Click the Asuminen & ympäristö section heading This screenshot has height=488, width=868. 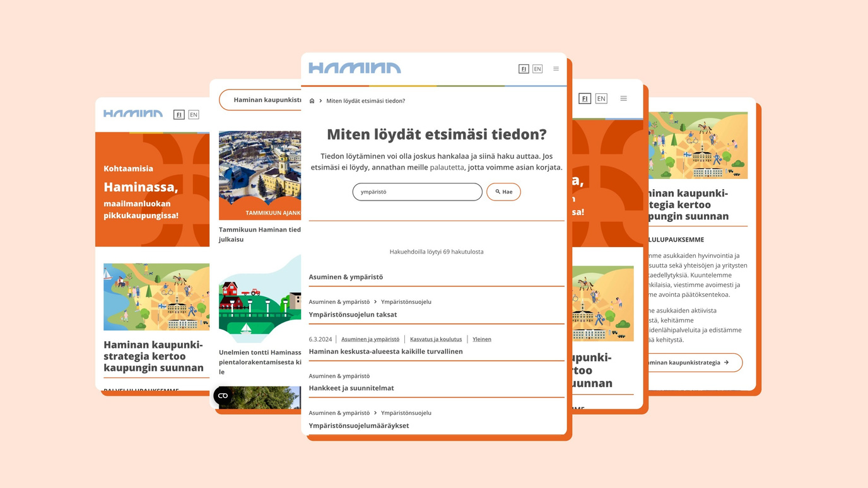(x=346, y=277)
